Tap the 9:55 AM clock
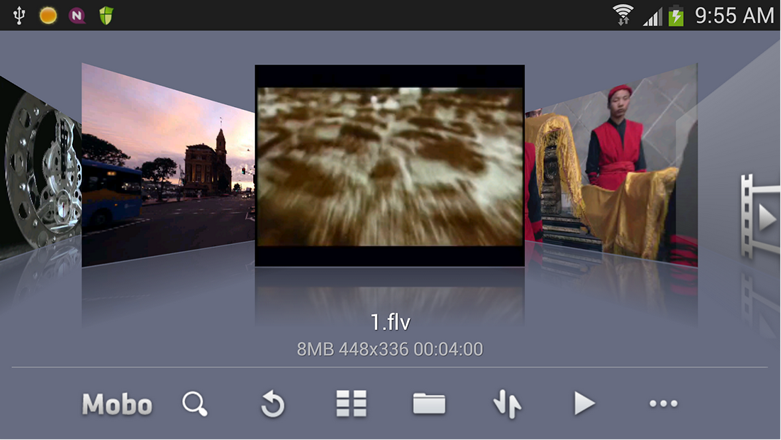 pos(735,15)
